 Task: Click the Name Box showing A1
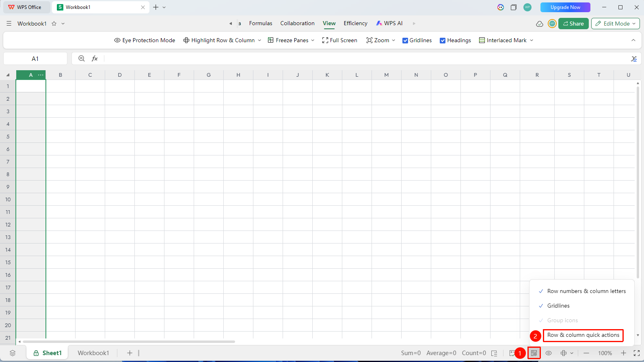point(35,59)
